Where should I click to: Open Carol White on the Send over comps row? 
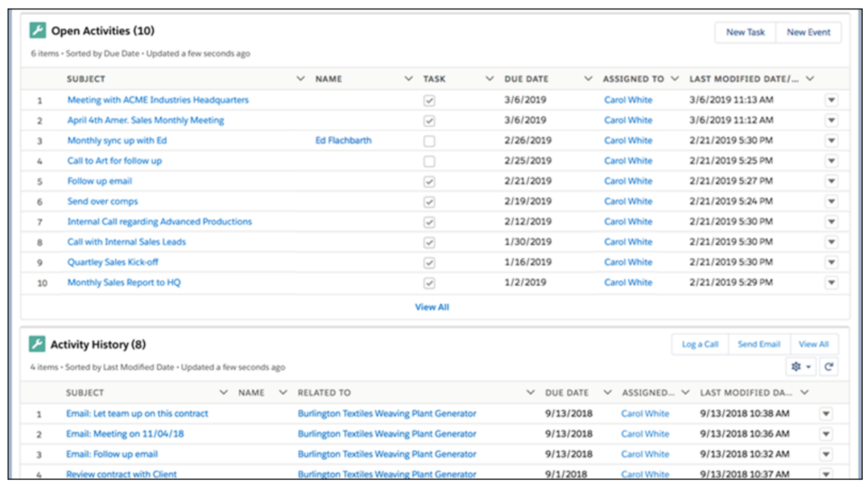point(628,201)
